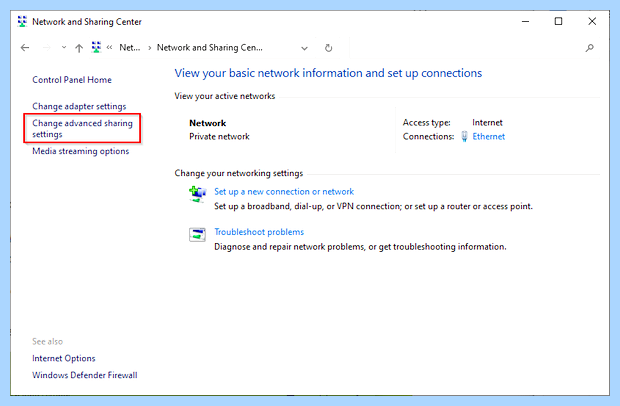Click the magnifier search icon

590,48
